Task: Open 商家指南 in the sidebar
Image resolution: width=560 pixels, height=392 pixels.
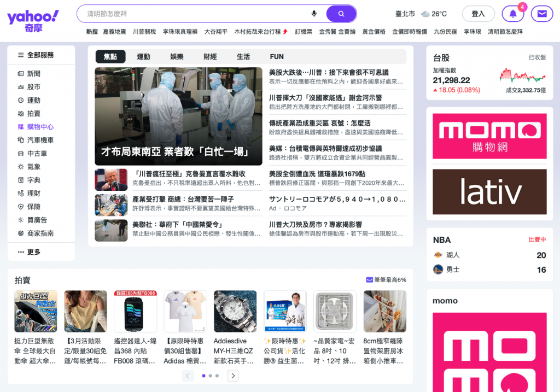Action: pyautogui.click(x=36, y=233)
